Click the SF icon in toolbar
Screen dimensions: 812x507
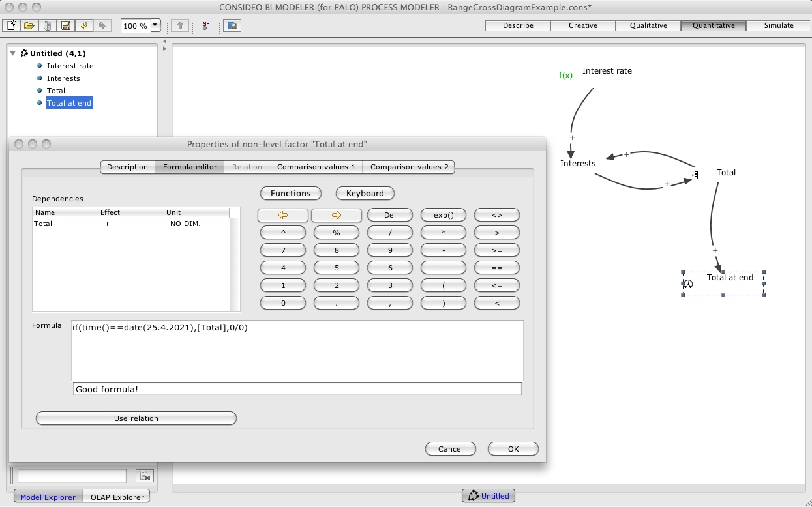coord(206,25)
